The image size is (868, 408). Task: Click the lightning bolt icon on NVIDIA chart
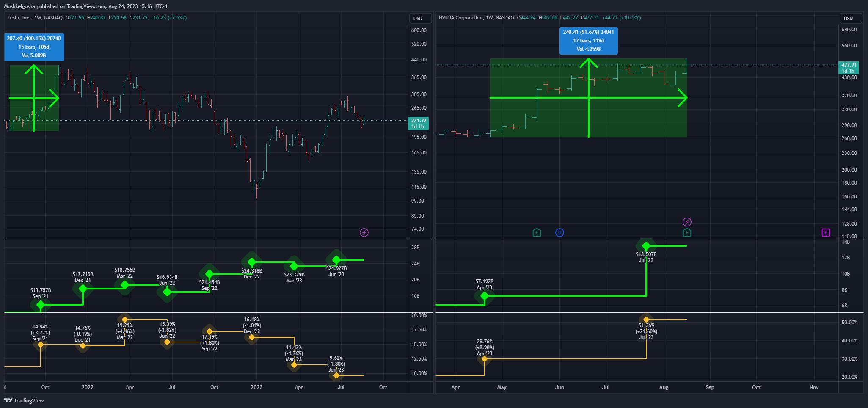pos(687,222)
